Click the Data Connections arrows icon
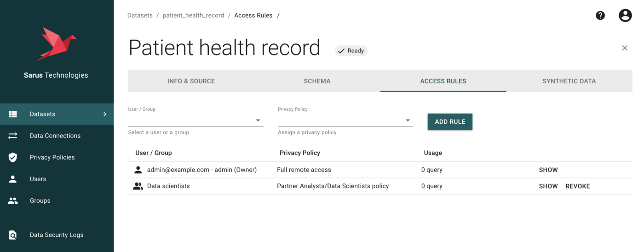 [x=13, y=136]
